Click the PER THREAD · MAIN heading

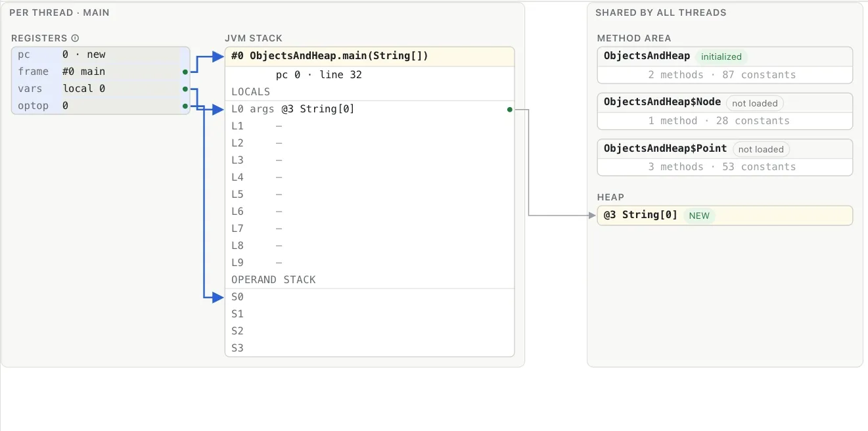[x=59, y=12]
